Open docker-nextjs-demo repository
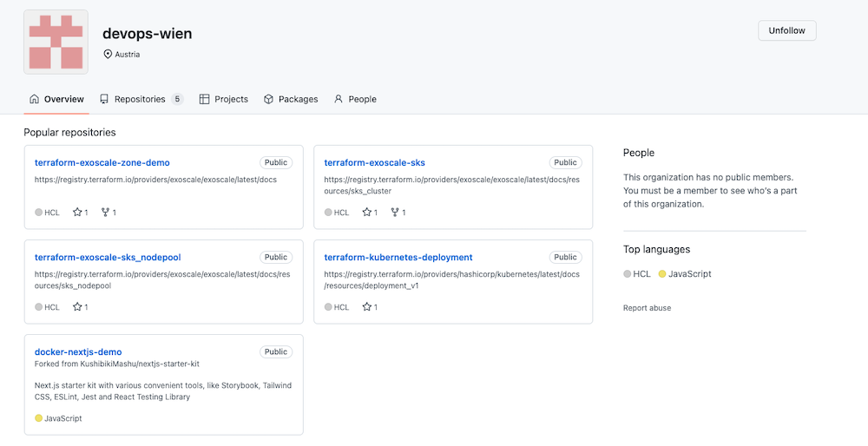The height and width of the screenshot is (446, 868). coord(78,352)
